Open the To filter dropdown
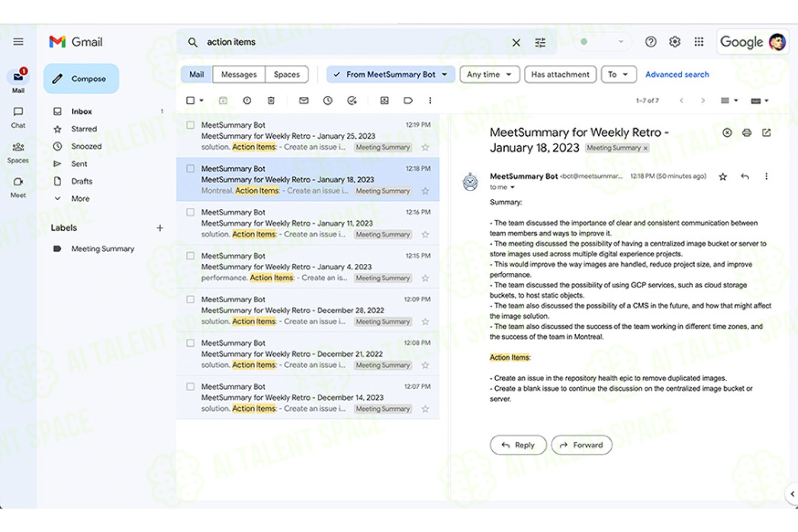 click(x=618, y=74)
